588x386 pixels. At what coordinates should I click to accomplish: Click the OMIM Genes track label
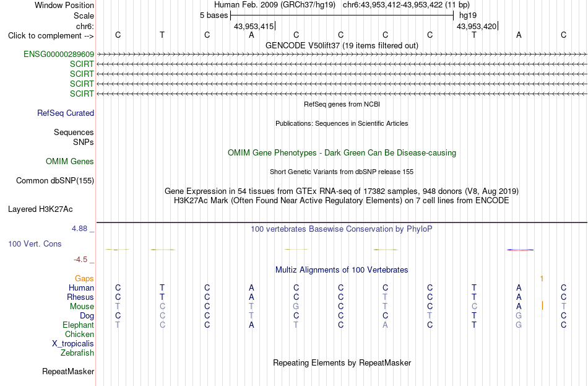pyautogui.click(x=70, y=162)
